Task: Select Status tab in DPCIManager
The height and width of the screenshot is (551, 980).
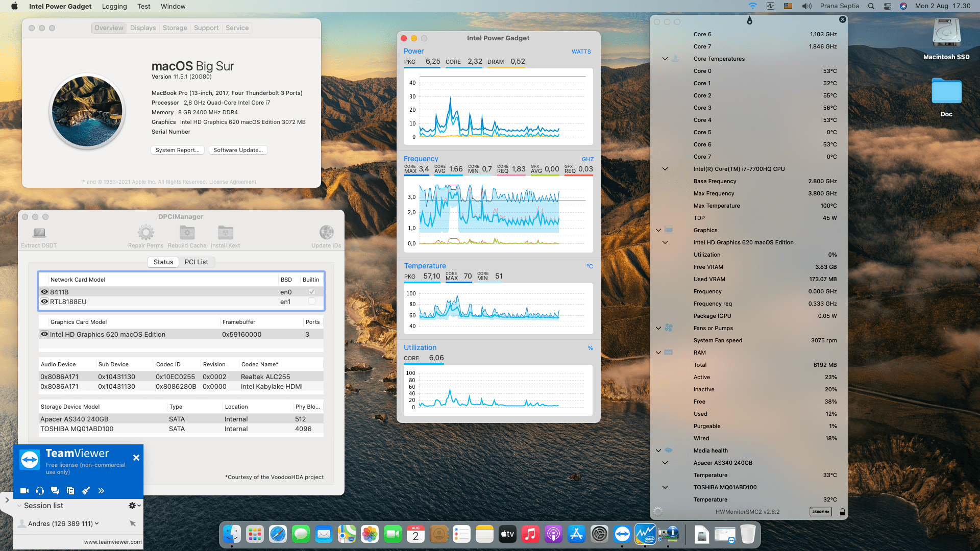Action: click(163, 262)
